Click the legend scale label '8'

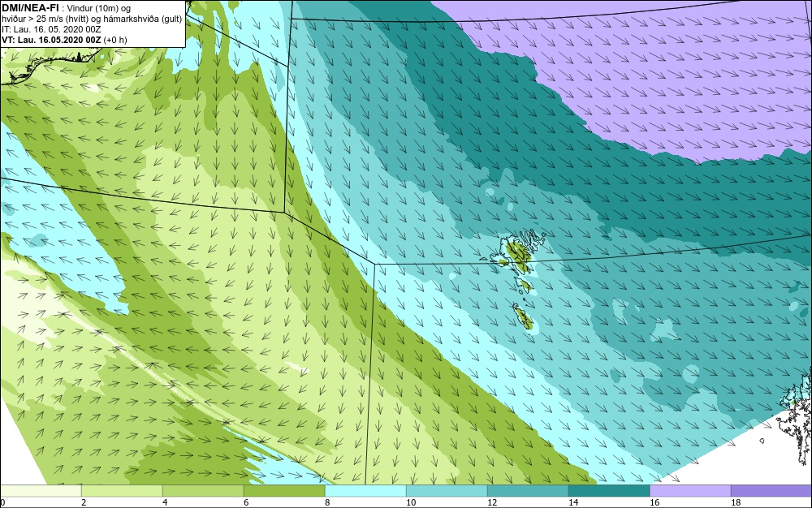click(x=327, y=502)
